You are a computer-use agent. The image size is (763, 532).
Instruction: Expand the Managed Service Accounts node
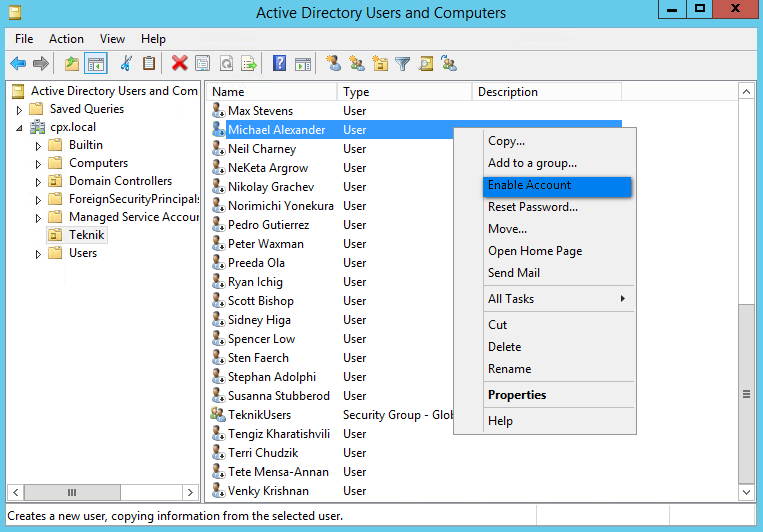pyautogui.click(x=38, y=218)
